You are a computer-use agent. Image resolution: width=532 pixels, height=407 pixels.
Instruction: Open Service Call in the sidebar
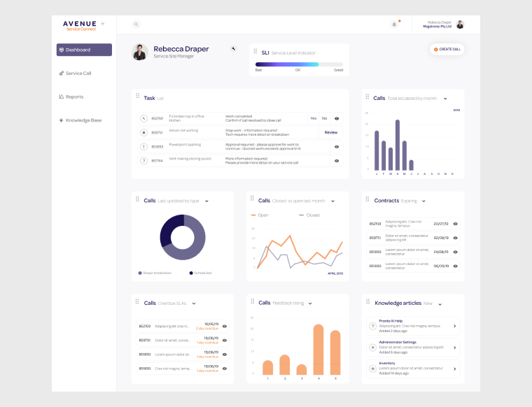coord(78,73)
